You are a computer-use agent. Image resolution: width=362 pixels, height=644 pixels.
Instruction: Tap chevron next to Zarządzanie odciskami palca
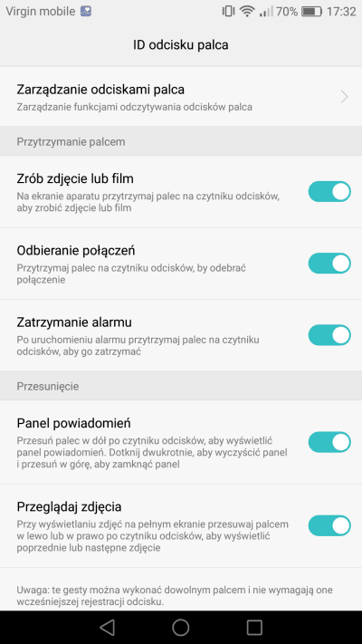[344, 97]
